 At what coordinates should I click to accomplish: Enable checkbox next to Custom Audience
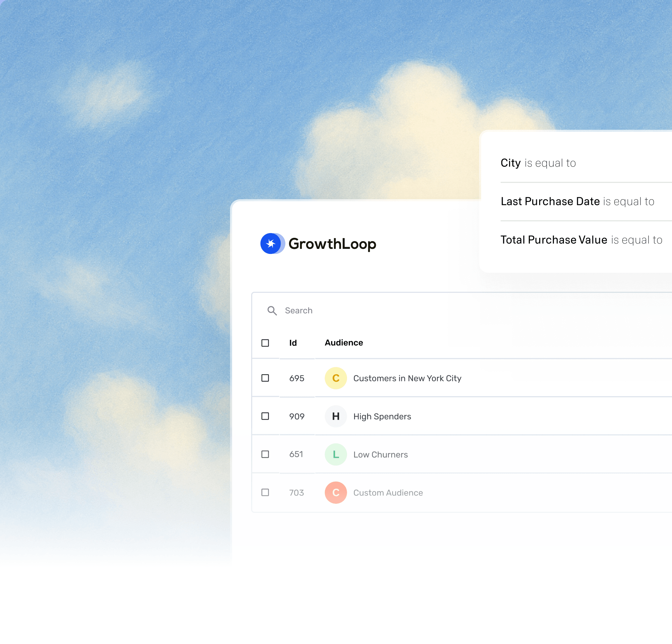(x=265, y=492)
